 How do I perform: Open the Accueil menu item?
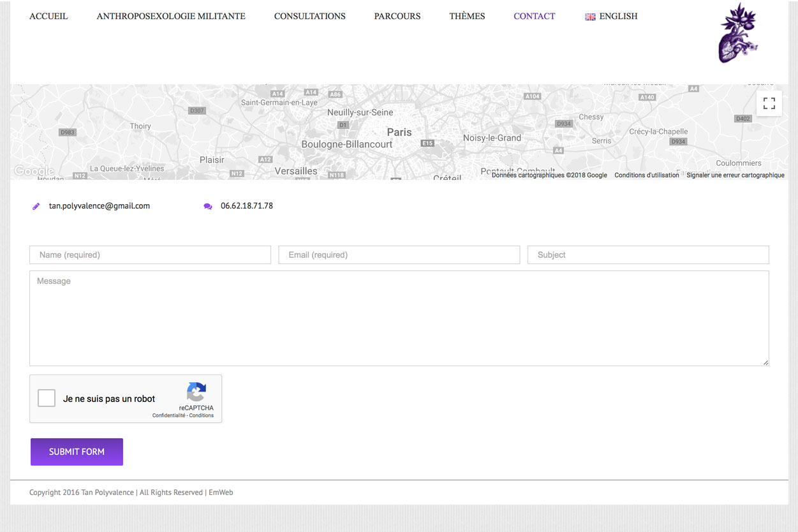click(x=48, y=16)
